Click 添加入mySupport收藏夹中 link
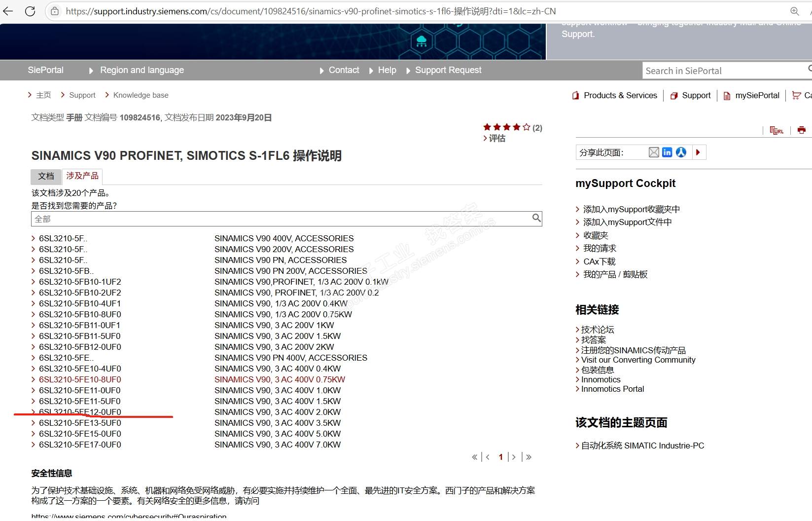The image size is (812, 521). (632, 210)
